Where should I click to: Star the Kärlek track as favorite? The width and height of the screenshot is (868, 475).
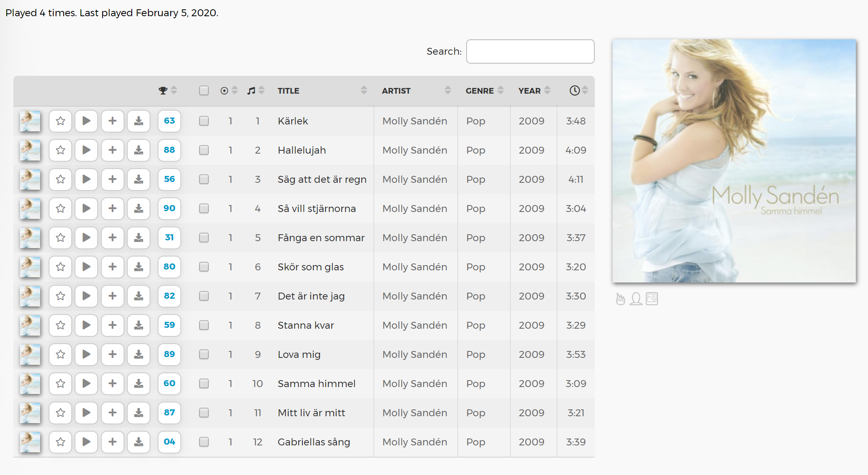60,121
